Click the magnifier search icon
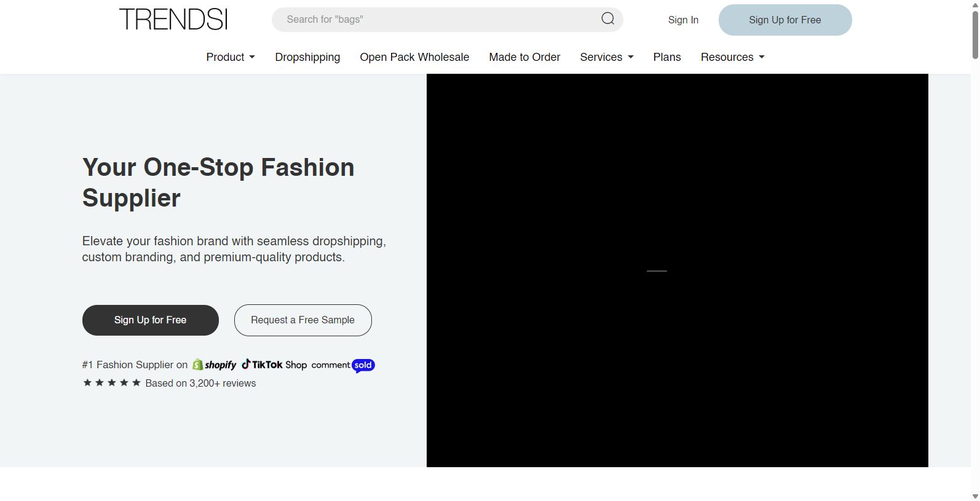The height and width of the screenshot is (501, 980). point(607,19)
